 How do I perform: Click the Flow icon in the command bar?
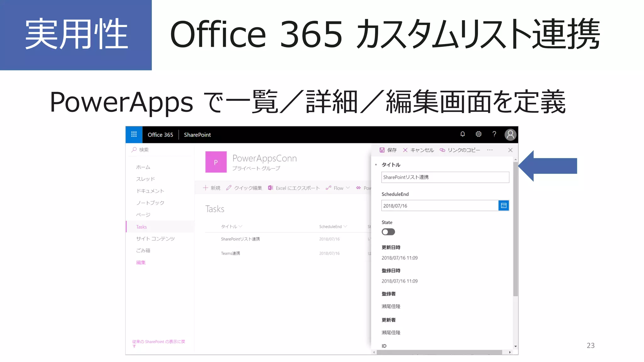(328, 188)
